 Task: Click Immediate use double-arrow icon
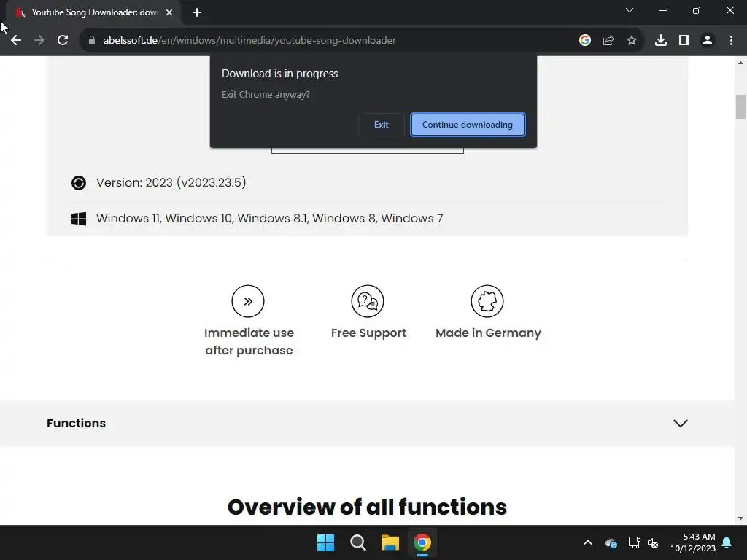248,301
